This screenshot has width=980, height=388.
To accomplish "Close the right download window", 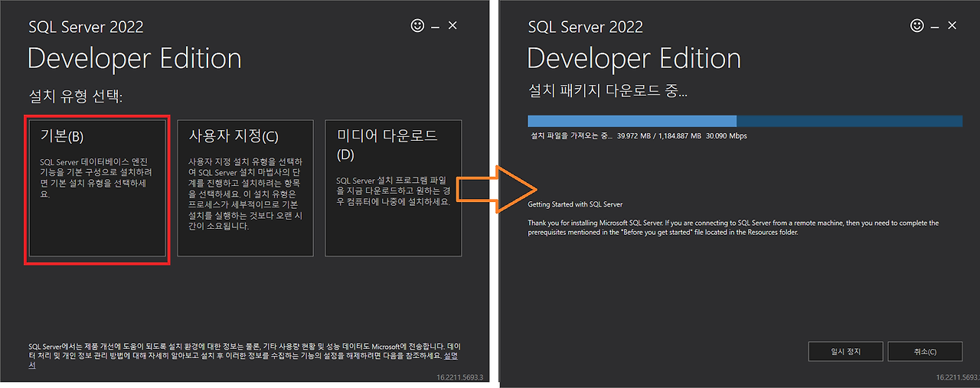I will tap(952, 26).
